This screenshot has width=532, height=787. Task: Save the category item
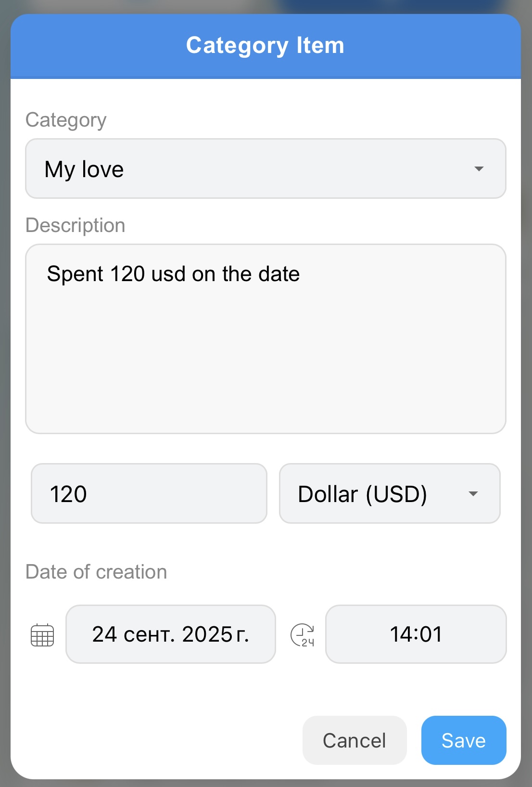(x=464, y=740)
